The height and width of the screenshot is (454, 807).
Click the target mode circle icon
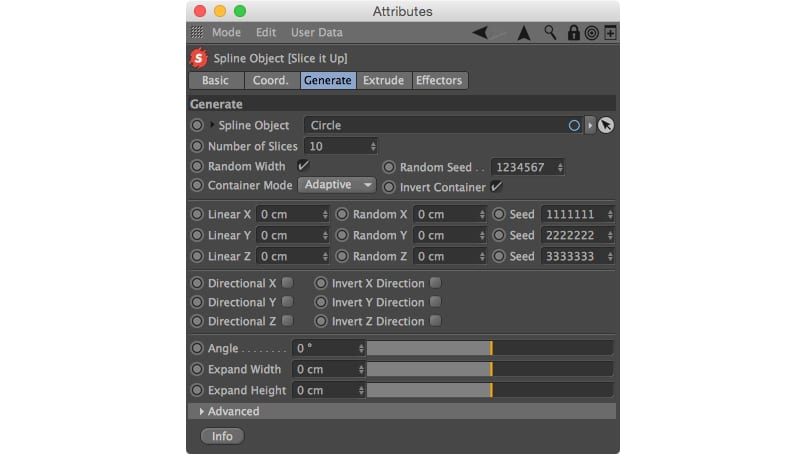(x=592, y=33)
